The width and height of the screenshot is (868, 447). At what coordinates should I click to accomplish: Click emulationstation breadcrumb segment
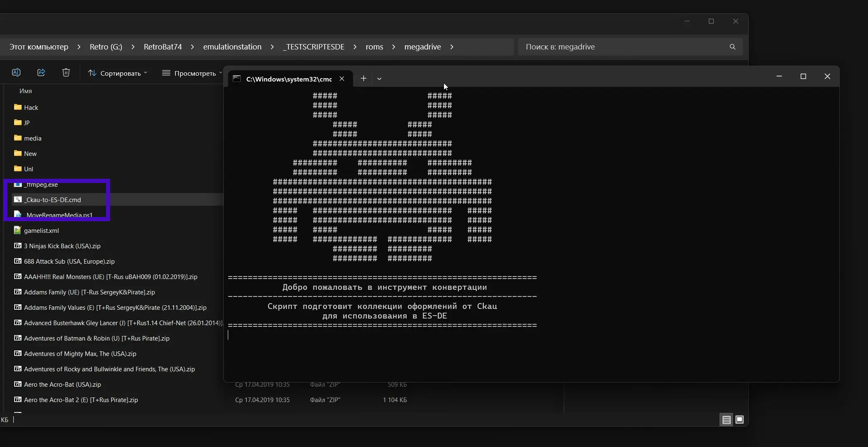point(232,47)
